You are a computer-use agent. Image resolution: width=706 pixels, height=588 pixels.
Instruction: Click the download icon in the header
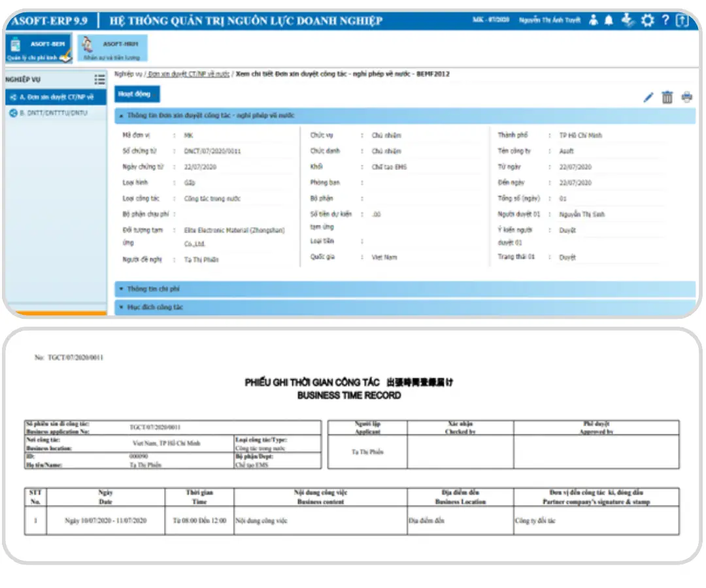click(628, 21)
